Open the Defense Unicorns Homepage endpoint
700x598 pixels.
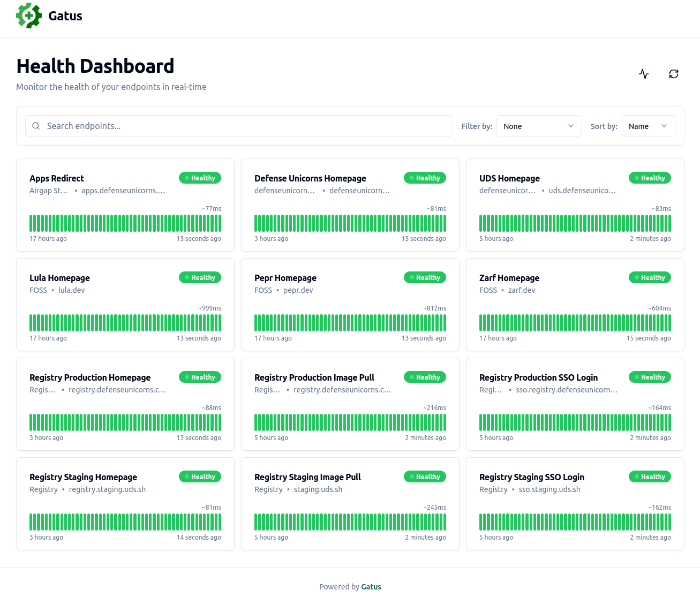point(310,178)
